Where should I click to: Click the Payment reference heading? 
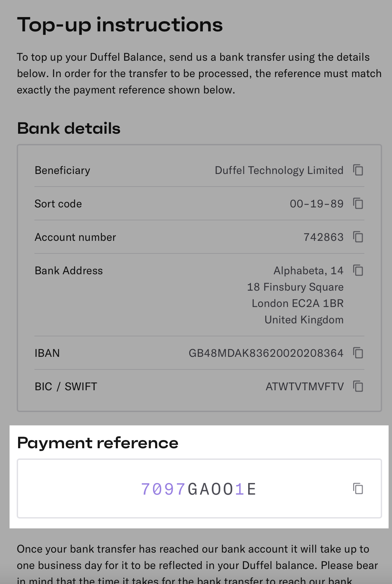tap(98, 443)
